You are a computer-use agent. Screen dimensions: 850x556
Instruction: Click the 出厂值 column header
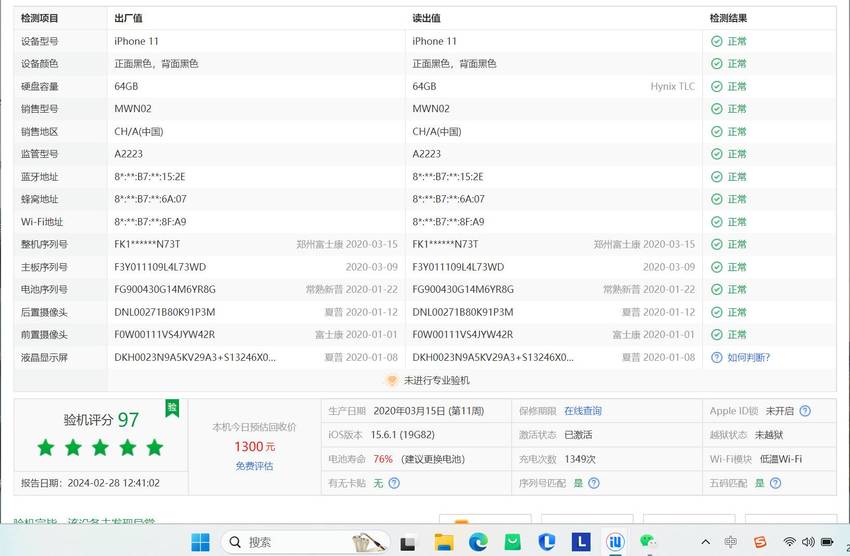click(128, 18)
